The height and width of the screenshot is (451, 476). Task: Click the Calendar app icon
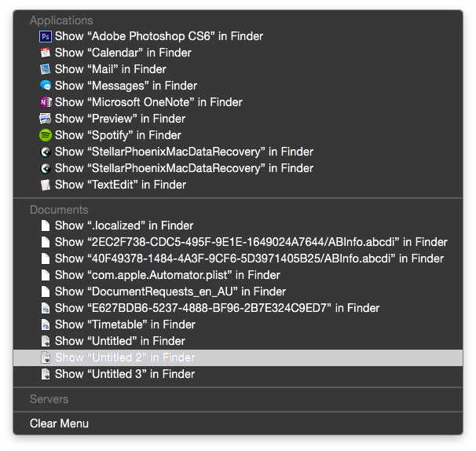(x=46, y=53)
